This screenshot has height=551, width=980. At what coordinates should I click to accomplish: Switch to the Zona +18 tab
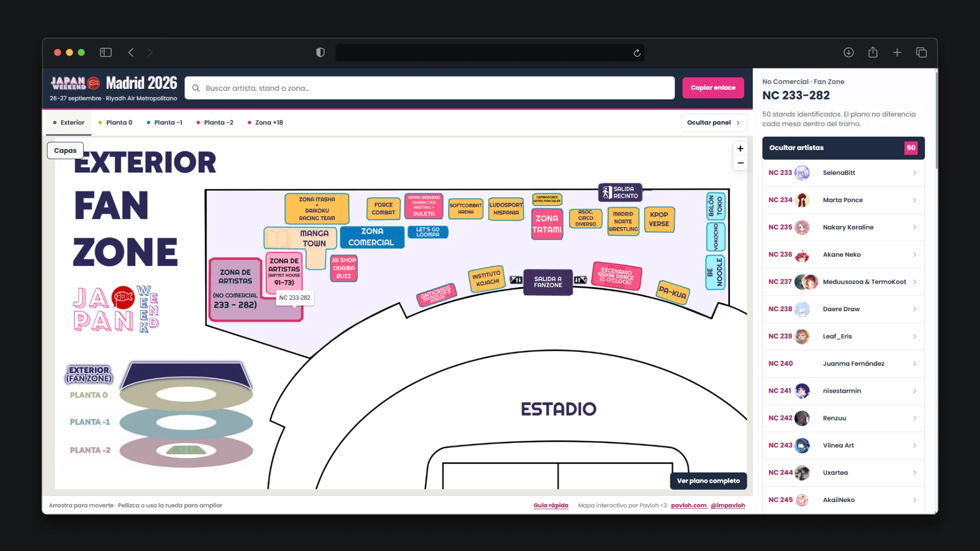pos(265,122)
